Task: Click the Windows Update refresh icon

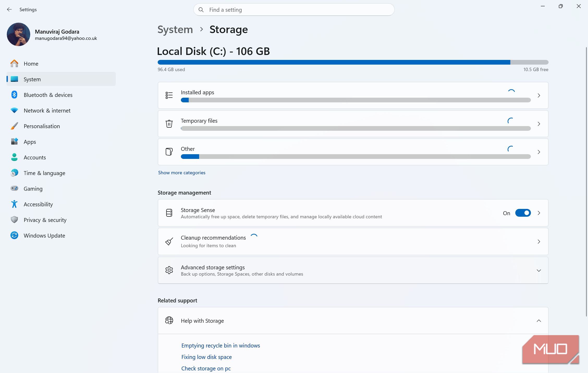Action: pos(14,235)
